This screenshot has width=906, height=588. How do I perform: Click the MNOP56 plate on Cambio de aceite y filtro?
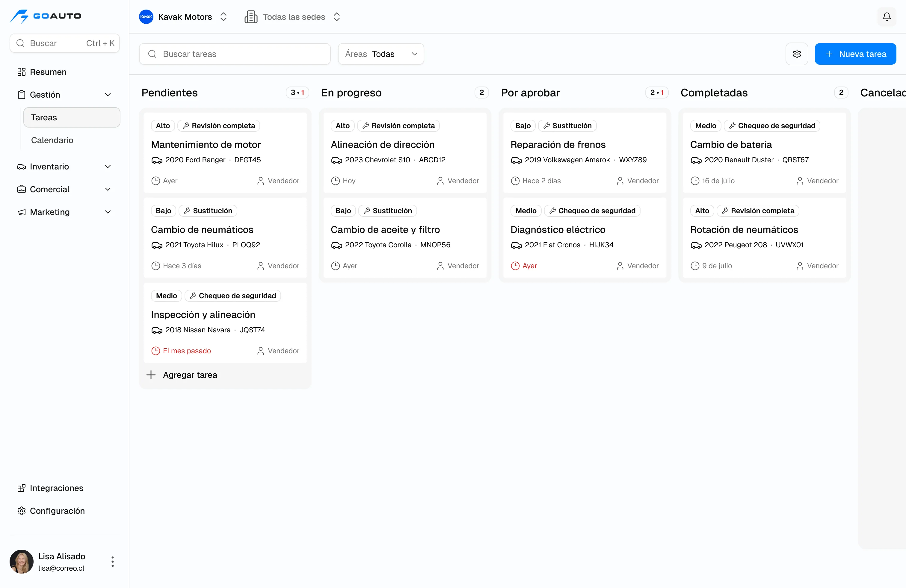point(435,245)
